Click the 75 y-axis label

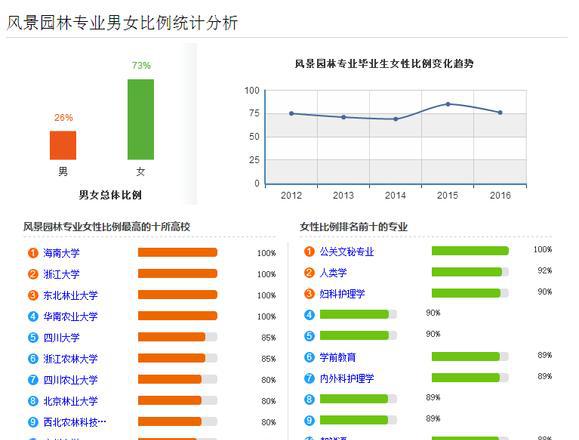tap(254, 113)
